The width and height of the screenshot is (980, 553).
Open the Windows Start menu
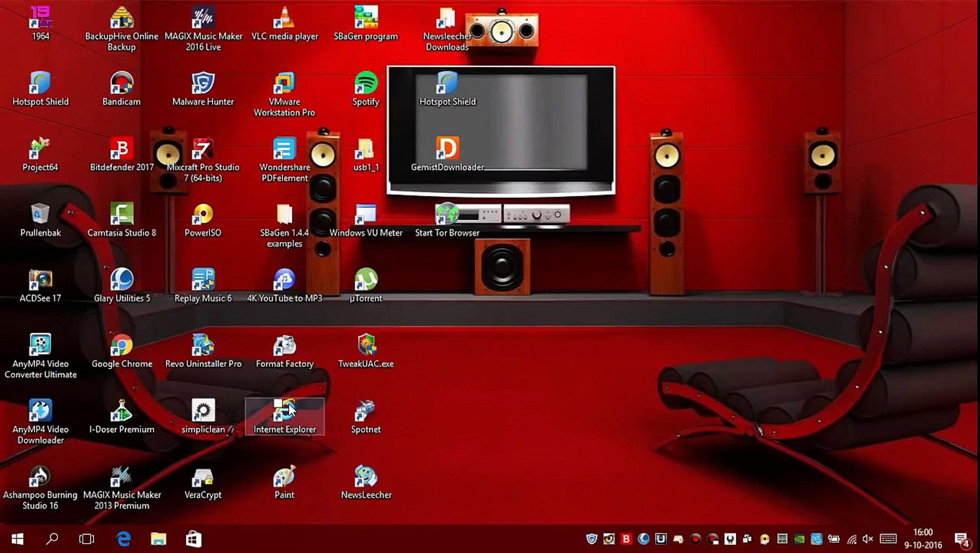pos(17,539)
